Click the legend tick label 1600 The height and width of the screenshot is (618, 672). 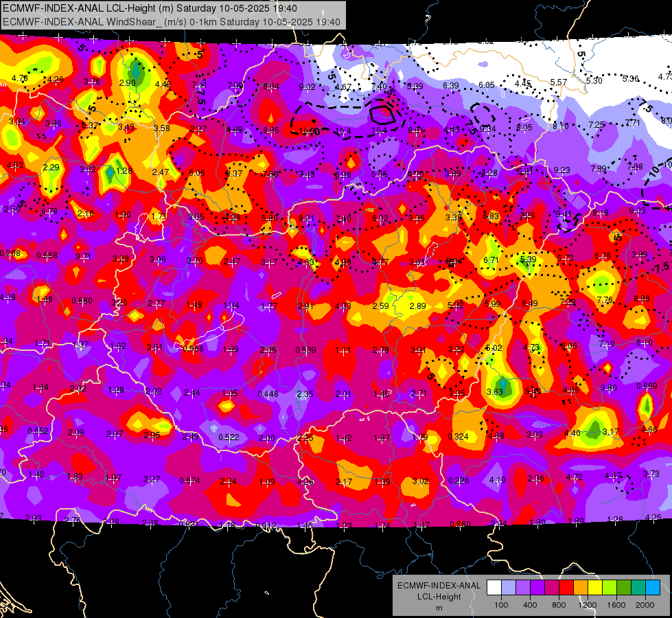pyautogui.click(x=616, y=605)
